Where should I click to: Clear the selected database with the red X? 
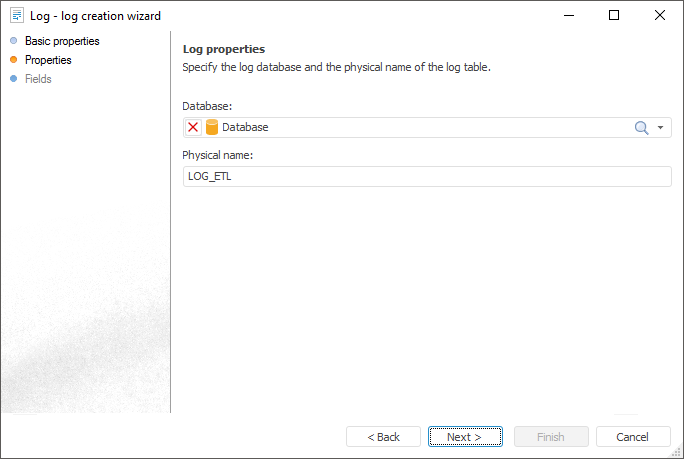193,128
